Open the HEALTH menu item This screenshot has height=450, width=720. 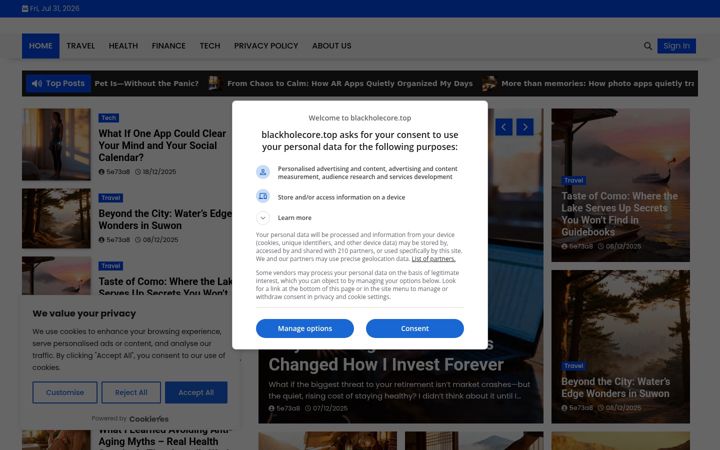pos(123,46)
